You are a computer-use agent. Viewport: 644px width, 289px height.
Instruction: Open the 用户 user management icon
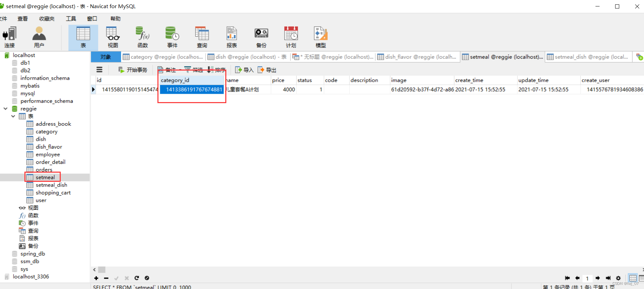[x=39, y=37]
